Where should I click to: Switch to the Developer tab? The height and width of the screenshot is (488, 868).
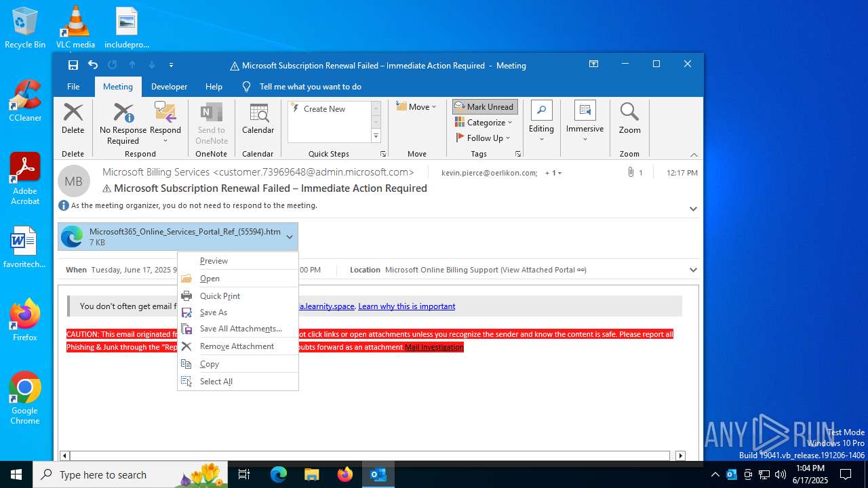coord(169,87)
